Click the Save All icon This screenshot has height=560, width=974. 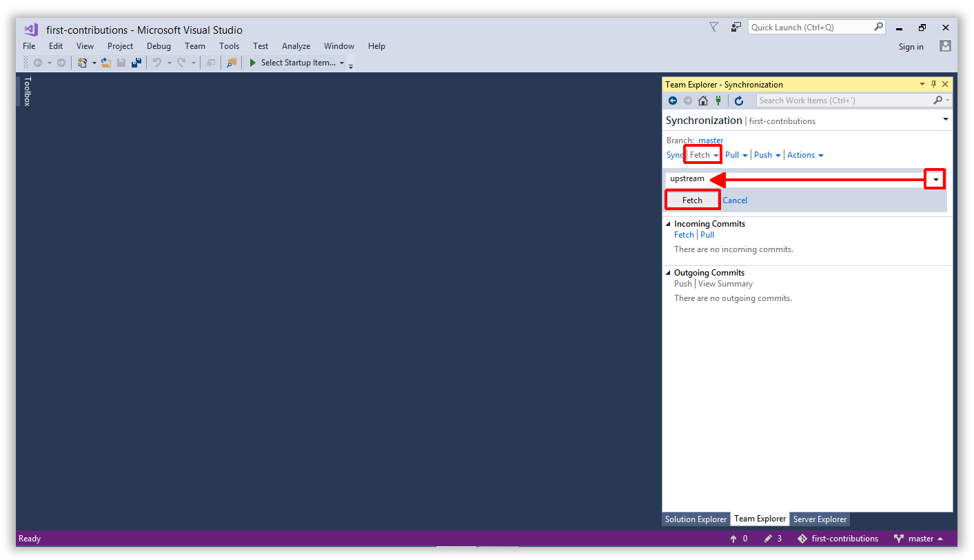[x=136, y=63]
